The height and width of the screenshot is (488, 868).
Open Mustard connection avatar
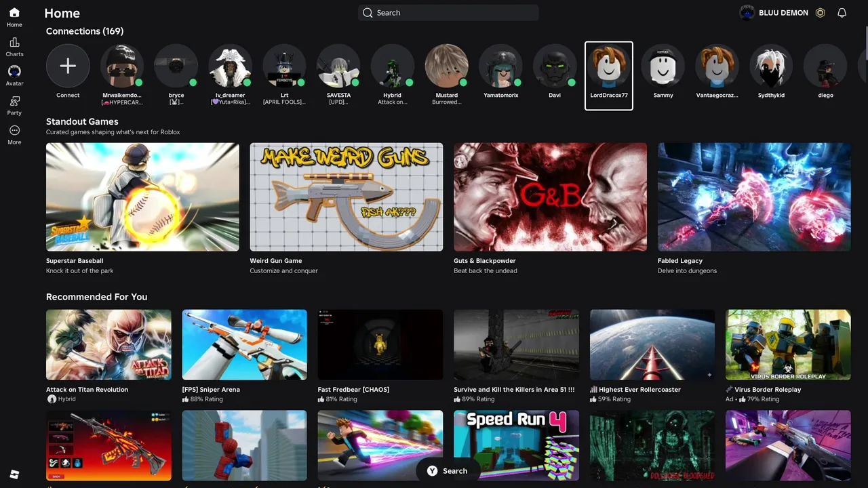[446, 66]
